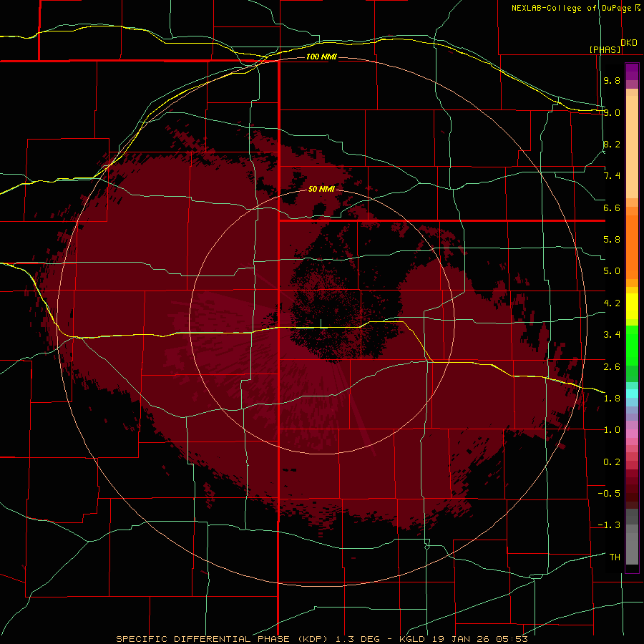Click the 5.8 legend value
Viewport: 644px width, 644px height.
tap(612, 240)
